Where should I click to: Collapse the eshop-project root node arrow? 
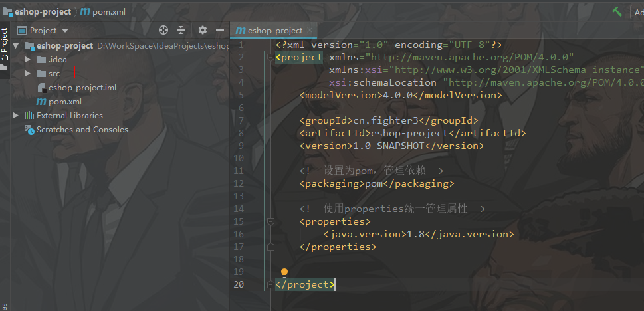point(15,46)
